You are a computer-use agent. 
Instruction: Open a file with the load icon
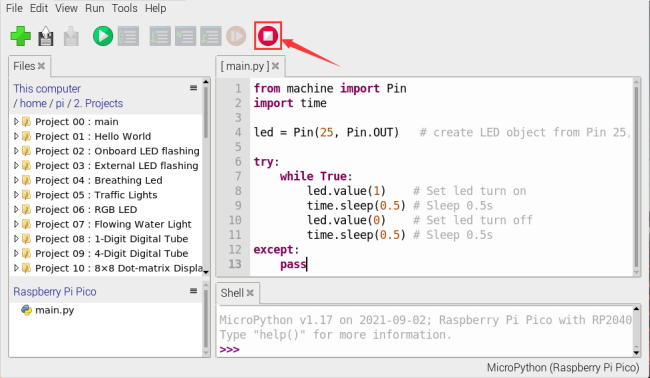(x=46, y=36)
